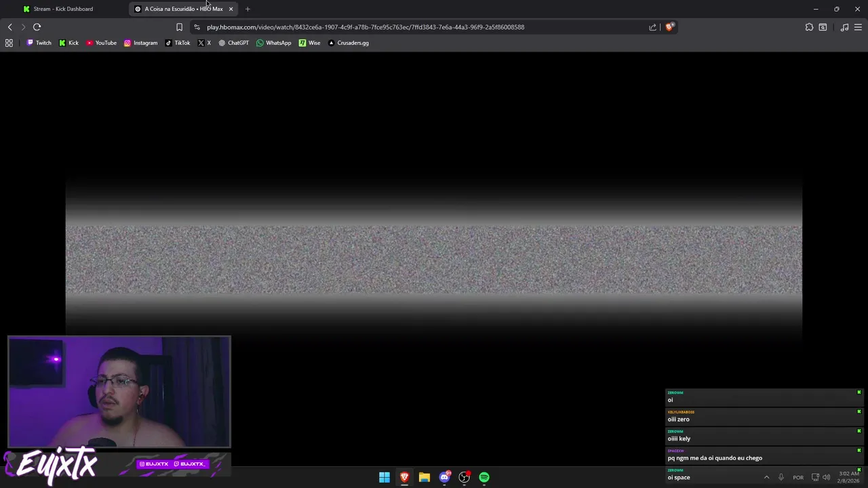
Task: Open a new tab with plus button
Action: point(248,9)
